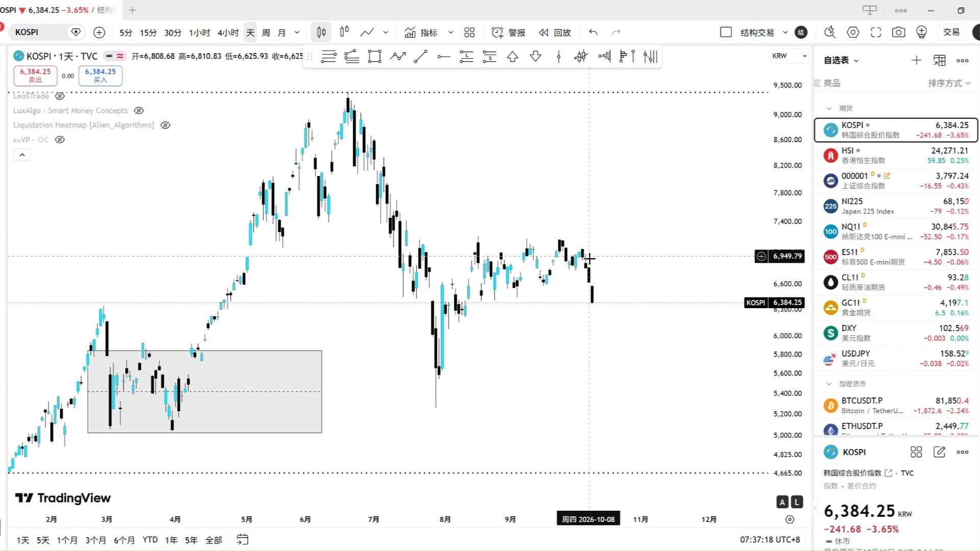
Task: Toggle visibility of Liquidation Heatmap indicator
Action: (165, 125)
